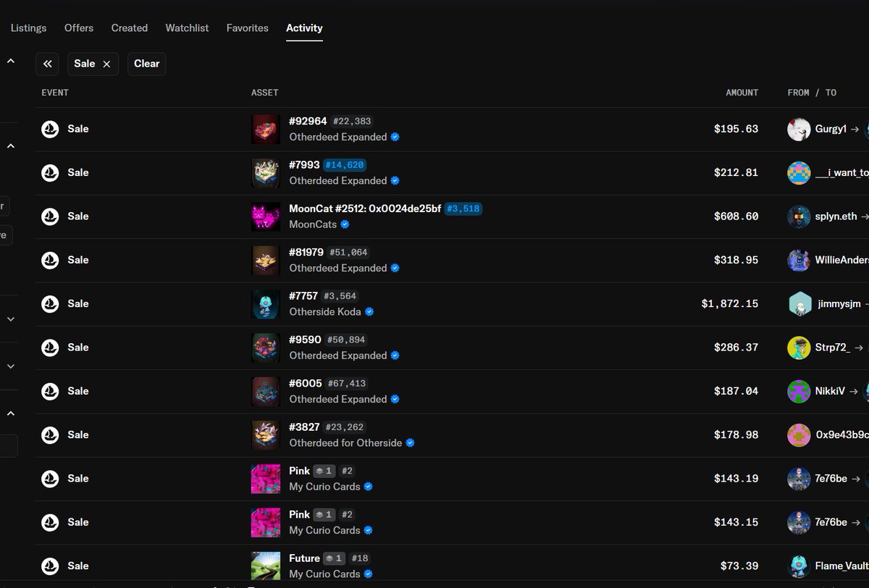Open the Strp72_ profile avatar
The width and height of the screenshot is (869, 588).
(799, 348)
